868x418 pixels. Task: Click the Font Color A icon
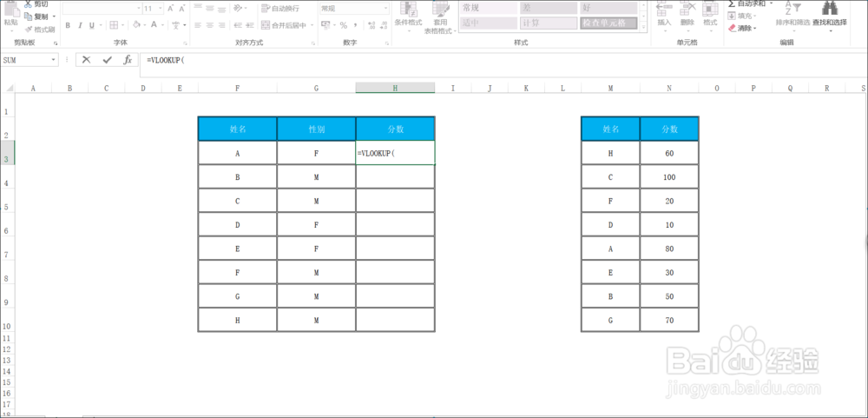pos(154,25)
